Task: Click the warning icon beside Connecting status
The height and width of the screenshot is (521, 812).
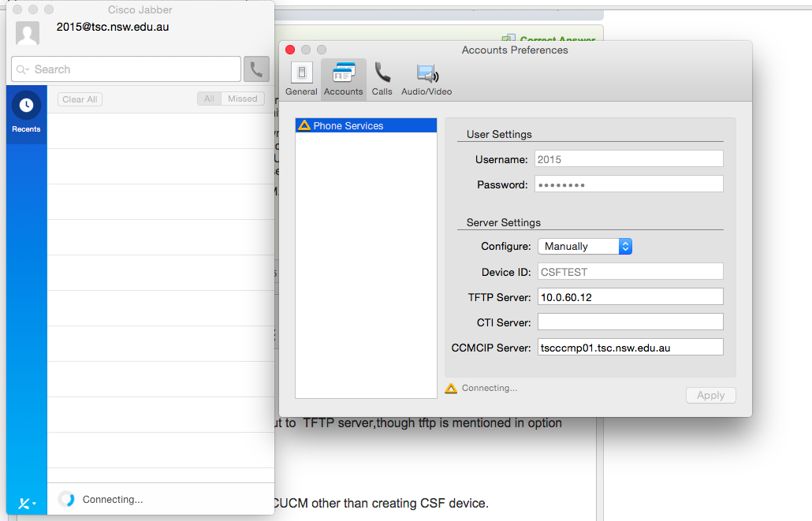Action: tap(451, 389)
